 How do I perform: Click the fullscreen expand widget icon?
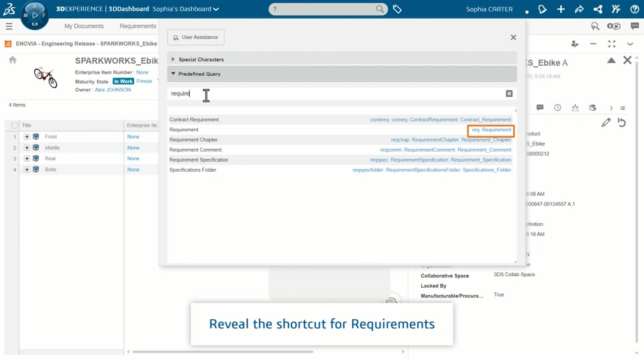612,44
